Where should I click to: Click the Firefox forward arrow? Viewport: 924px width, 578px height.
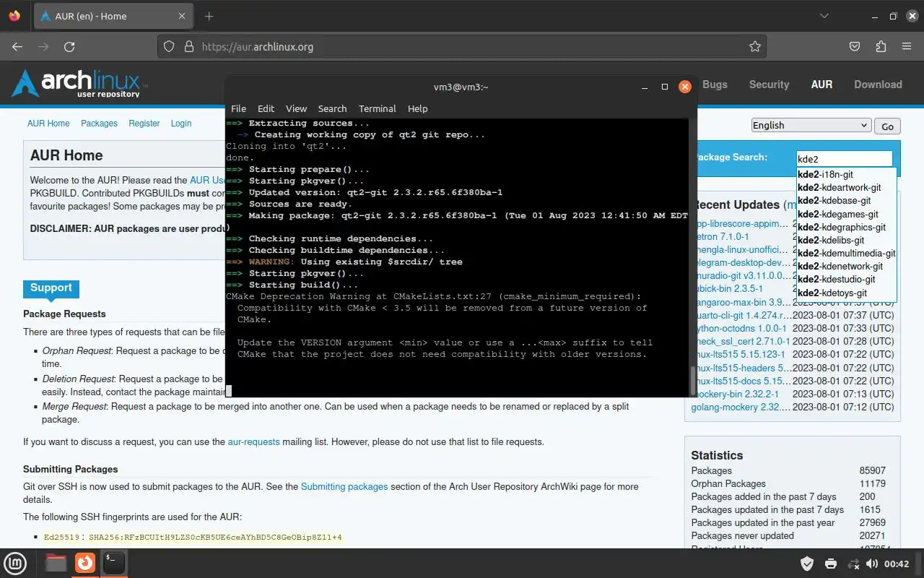click(x=43, y=46)
